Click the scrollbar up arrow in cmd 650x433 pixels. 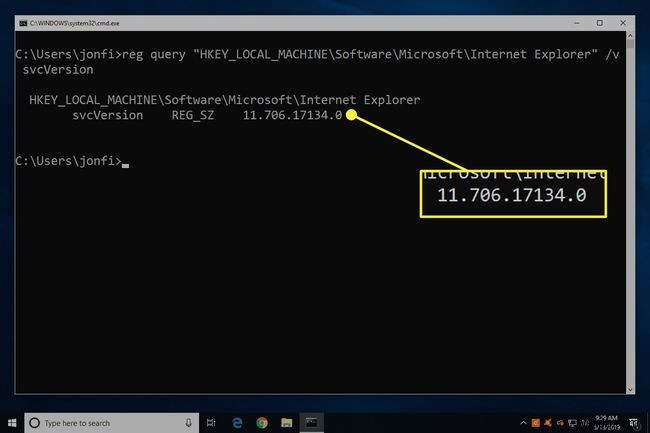(x=630, y=36)
